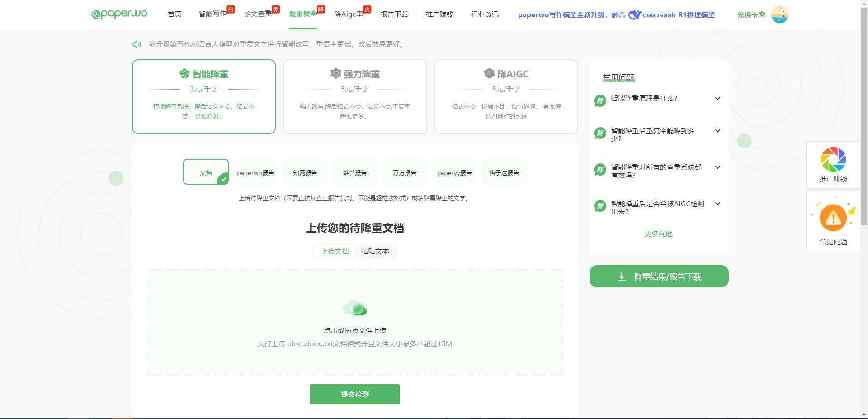868x419 pixels.
Task: Choose the 强力降重 pricing card
Action: tap(355, 96)
